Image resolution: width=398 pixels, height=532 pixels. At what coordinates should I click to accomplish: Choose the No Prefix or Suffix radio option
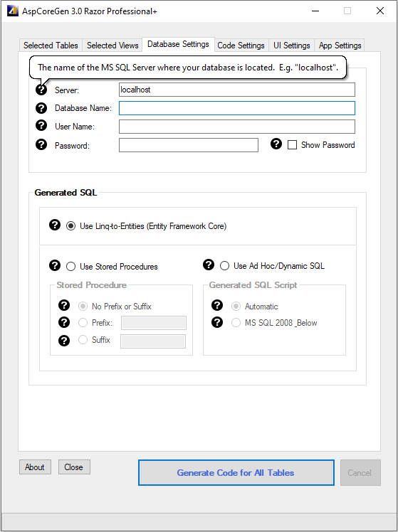pyautogui.click(x=83, y=307)
